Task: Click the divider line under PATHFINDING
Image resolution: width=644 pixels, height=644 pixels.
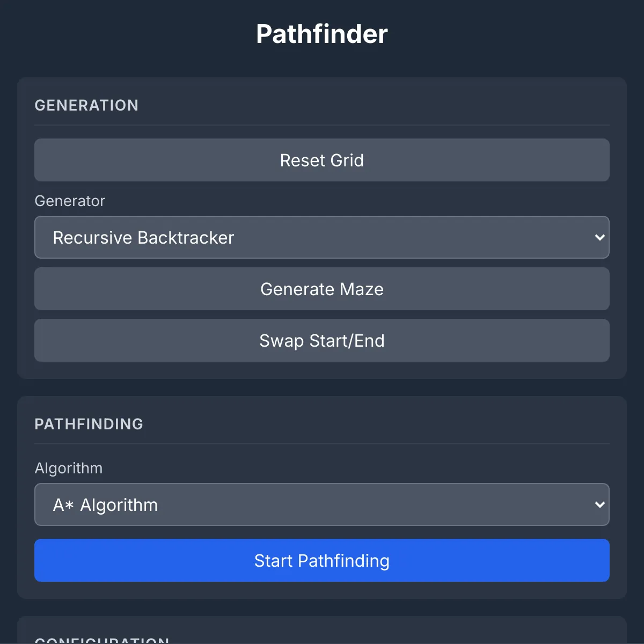Action: [321, 444]
